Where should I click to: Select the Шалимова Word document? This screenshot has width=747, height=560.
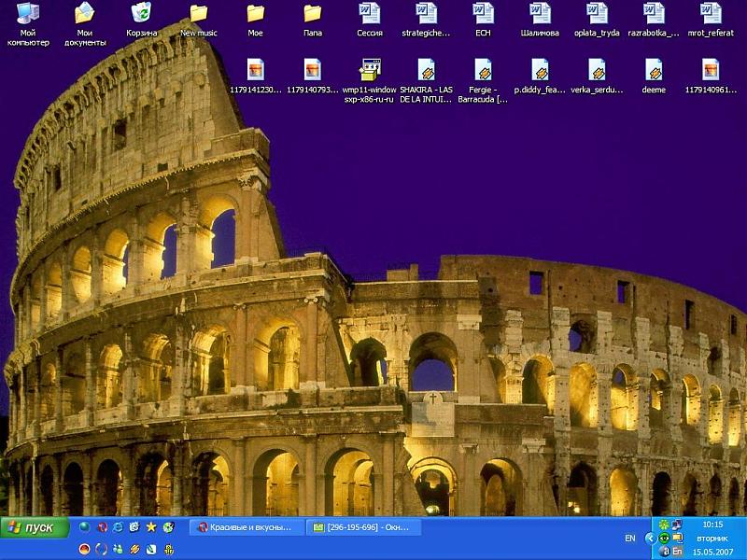tap(540, 14)
